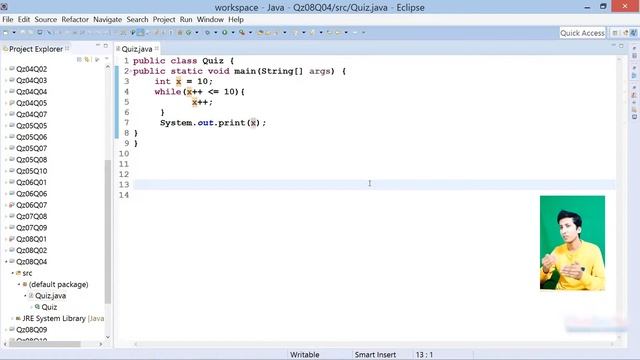
Task: Click the webcam video thumbnail of presenter
Action: pos(572,243)
